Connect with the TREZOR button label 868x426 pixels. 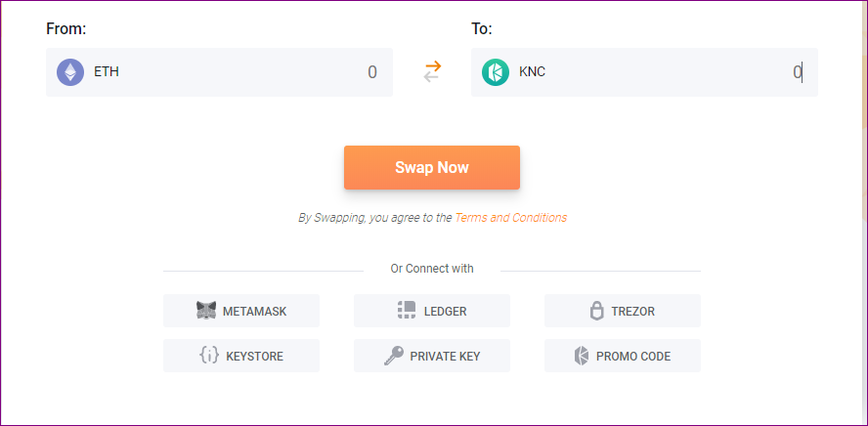pyautogui.click(x=632, y=312)
